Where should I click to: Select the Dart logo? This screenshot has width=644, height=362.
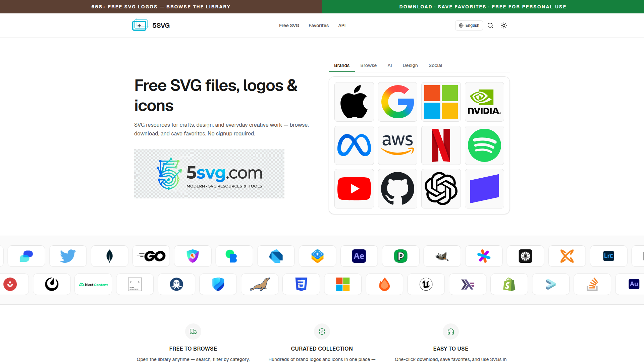pos(276,256)
